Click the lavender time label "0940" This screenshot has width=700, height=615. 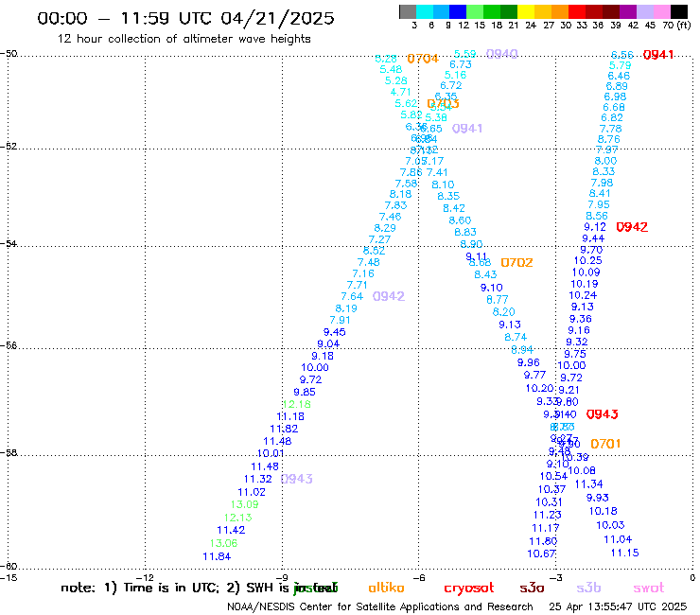pyautogui.click(x=501, y=54)
